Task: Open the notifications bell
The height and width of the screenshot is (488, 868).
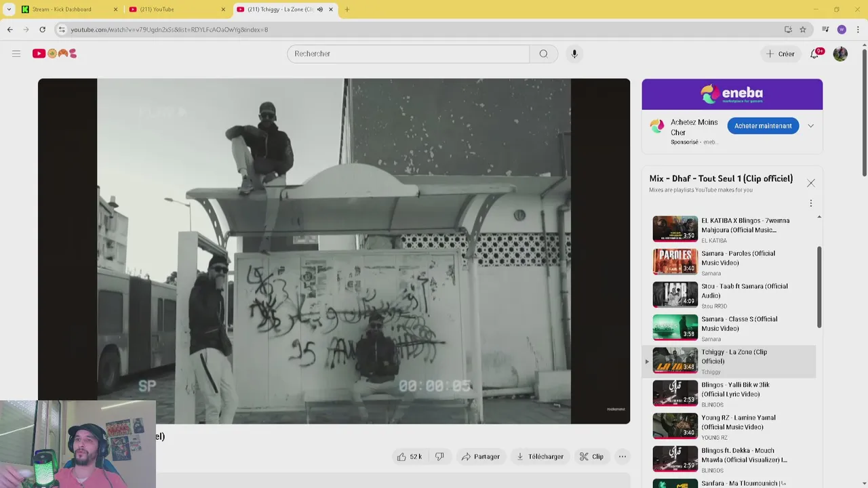Action: click(x=815, y=54)
